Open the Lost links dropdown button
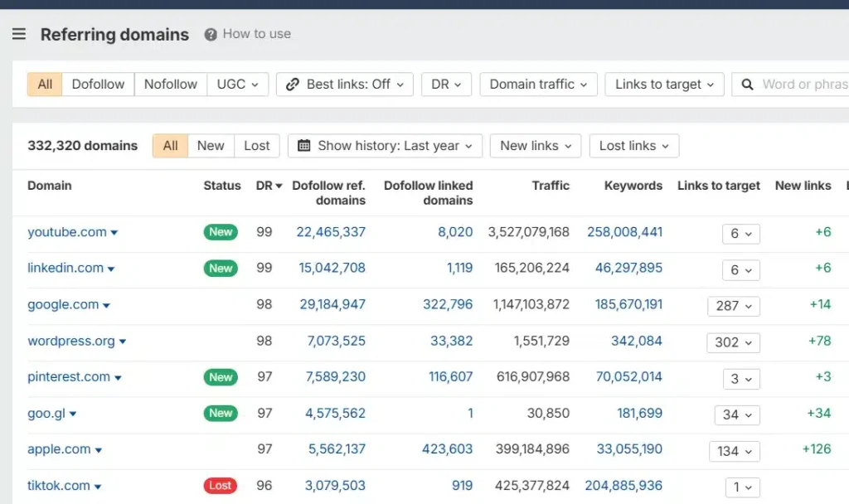Image resolution: width=849 pixels, height=504 pixels. pos(634,146)
